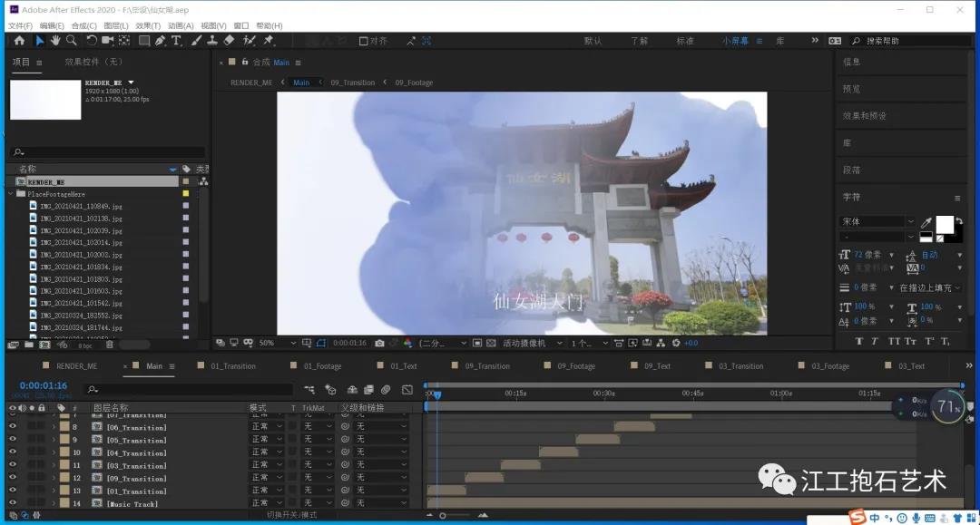Click the Home icon in toolbar
Image resolution: width=980 pixels, height=525 pixels.
coord(19,41)
